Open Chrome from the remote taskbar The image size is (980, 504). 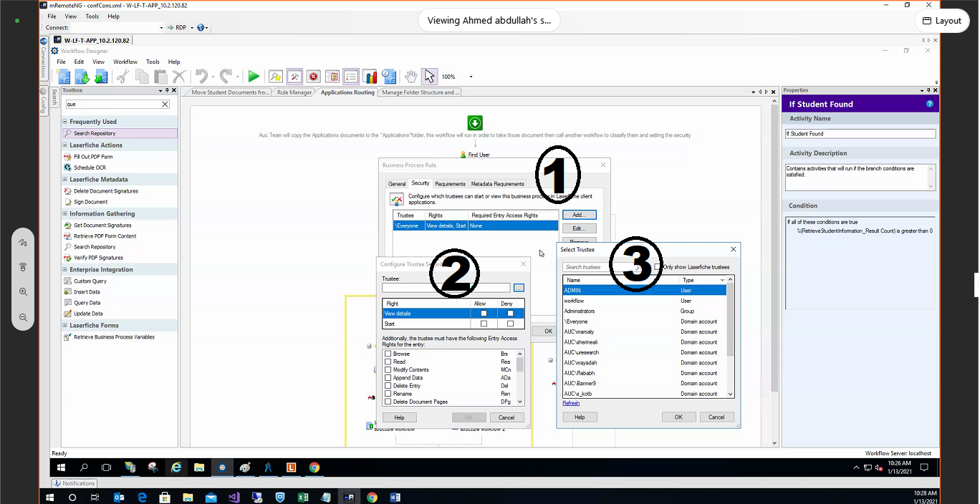point(314,467)
